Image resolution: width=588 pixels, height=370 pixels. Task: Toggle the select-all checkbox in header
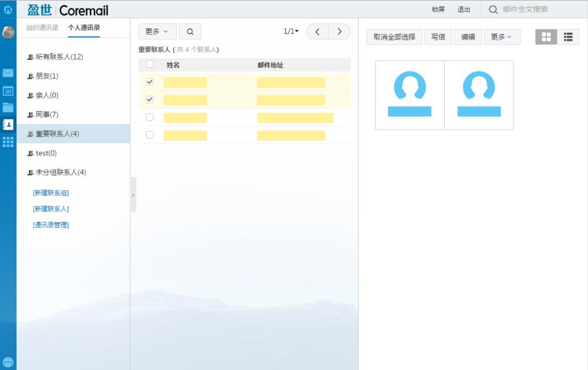pos(150,64)
